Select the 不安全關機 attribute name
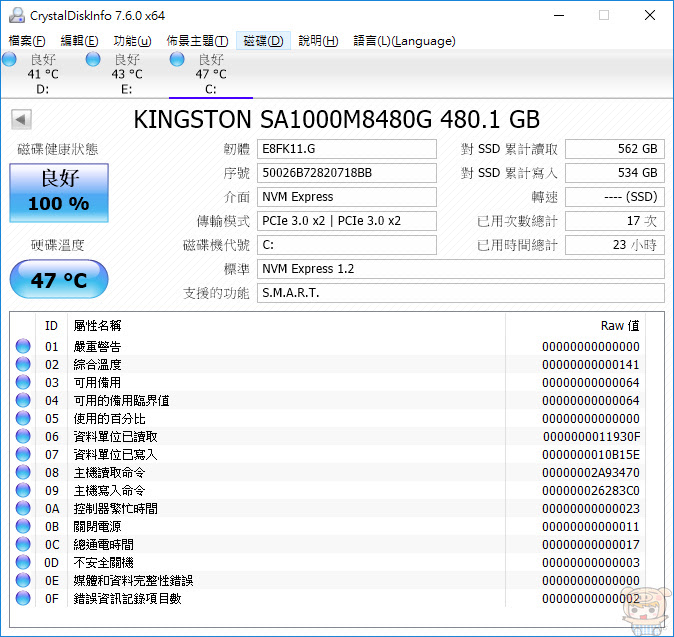The width and height of the screenshot is (674, 637). pyautogui.click(x=104, y=563)
